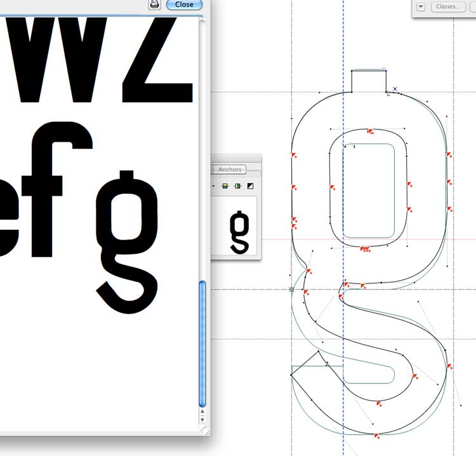The height and width of the screenshot is (456, 476).
Task: Click the resize grip of the preview window
Action: click(205, 431)
